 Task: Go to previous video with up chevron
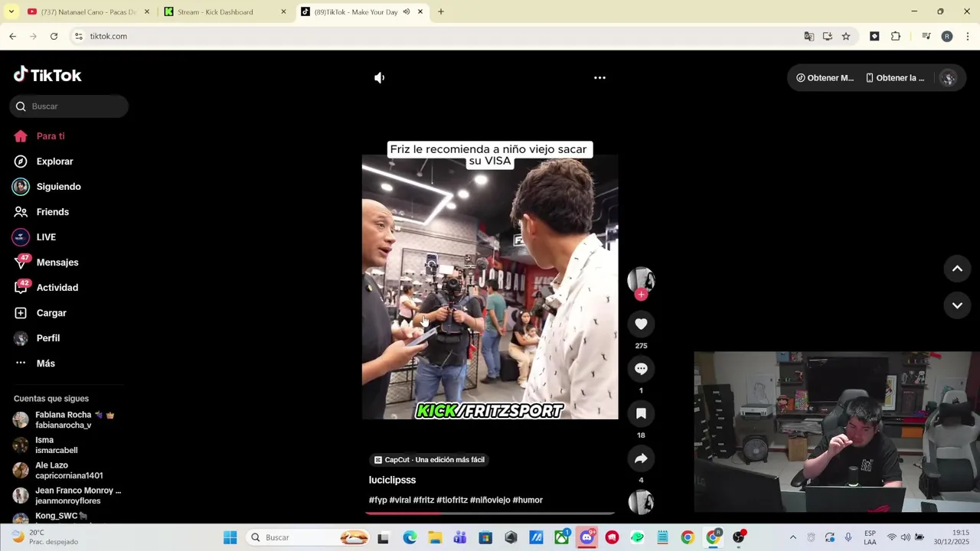coord(957,269)
